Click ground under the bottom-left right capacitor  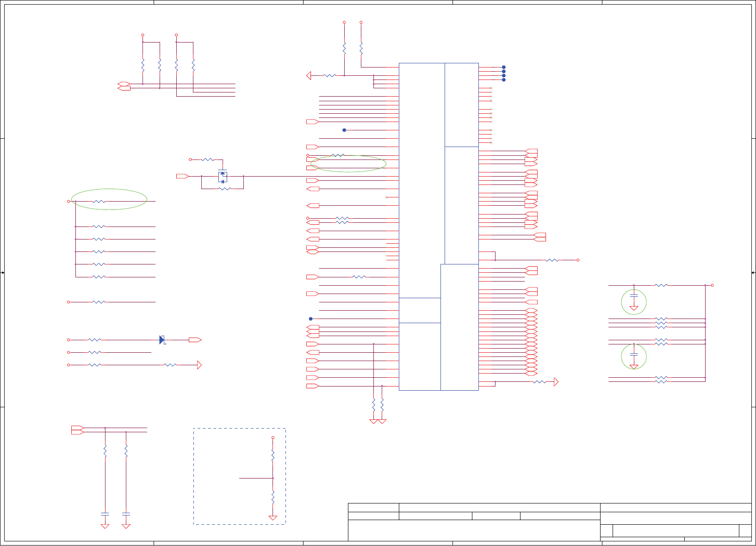tap(126, 526)
